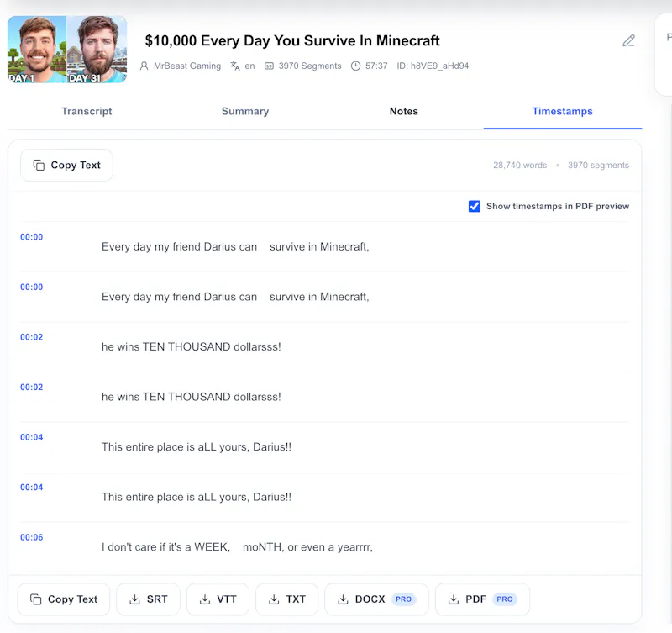Click the download icon on PDF button
Screen dimensions: 672x633
[x=454, y=599]
